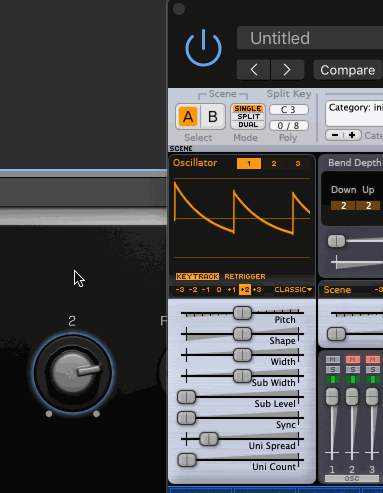Click the Shape slider handle
This screenshot has height=493, width=383.
(242, 334)
